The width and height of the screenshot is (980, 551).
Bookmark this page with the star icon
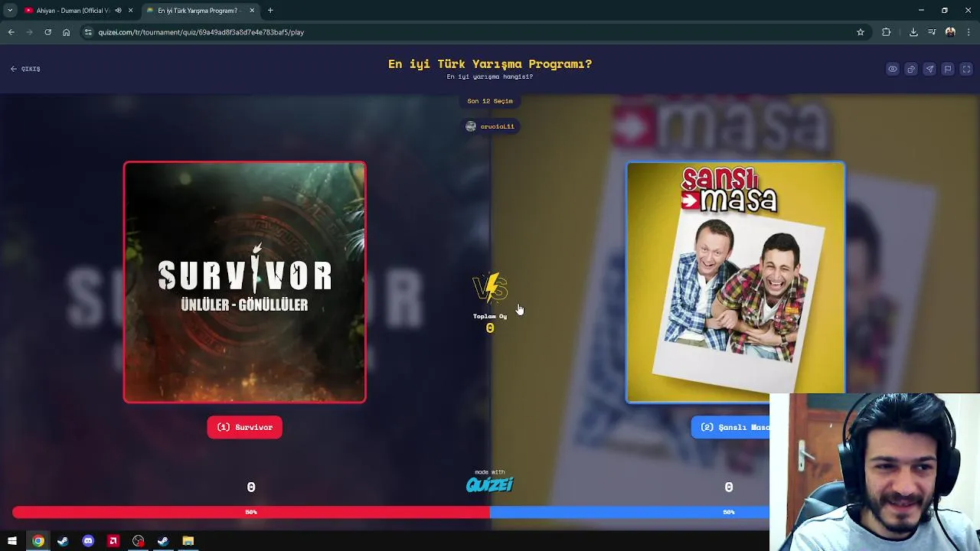click(861, 32)
